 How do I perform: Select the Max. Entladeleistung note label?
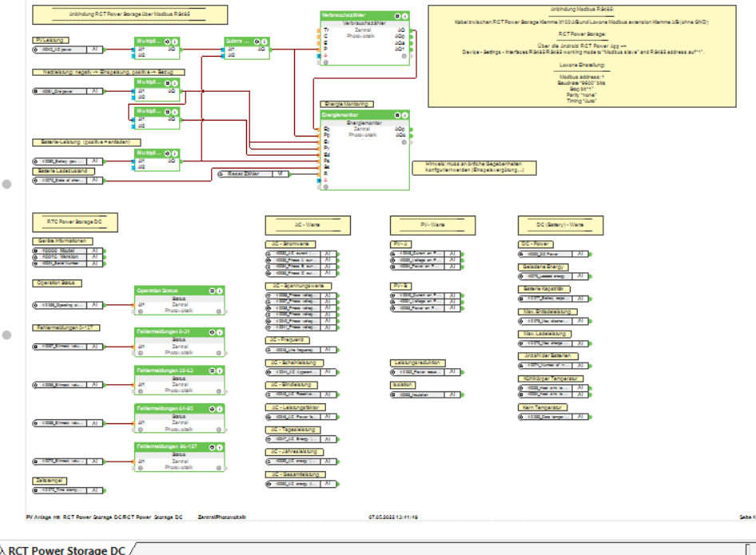[x=547, y=311]
